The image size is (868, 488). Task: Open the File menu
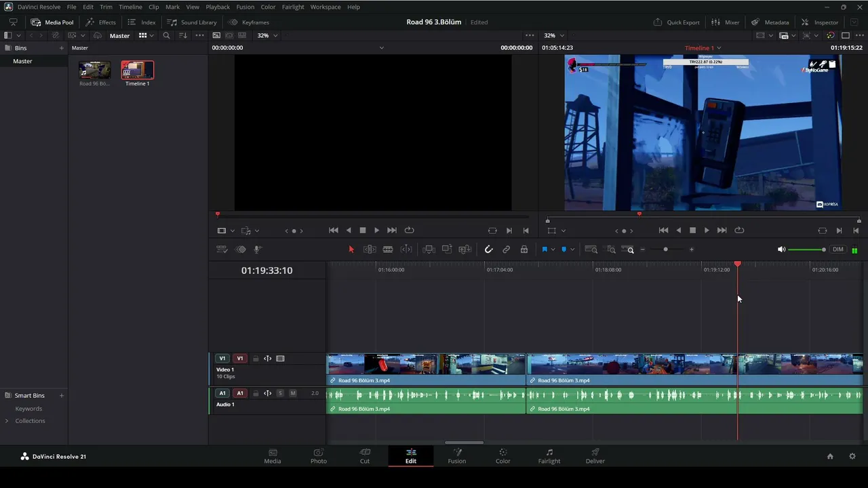point(71,7)
